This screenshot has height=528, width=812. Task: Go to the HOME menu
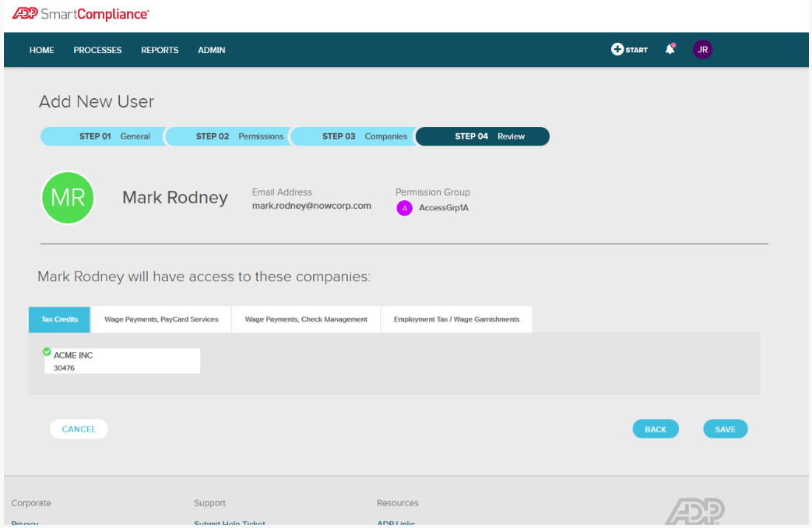click(x=42, y=50)
